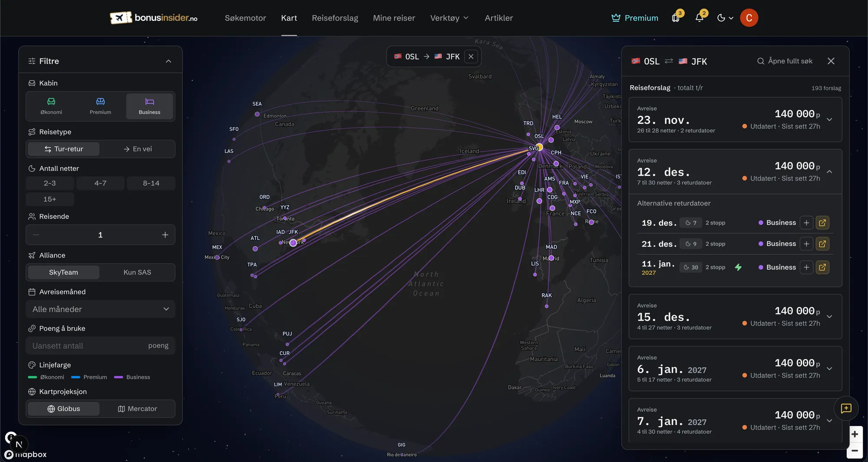868x462 pixels.
Task: Go to Reiseforslag page
Action: 335,18
